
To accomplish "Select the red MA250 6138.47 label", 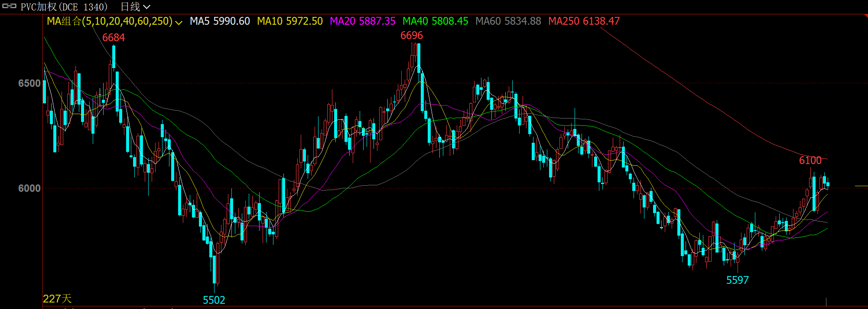I will coord(584,21).
